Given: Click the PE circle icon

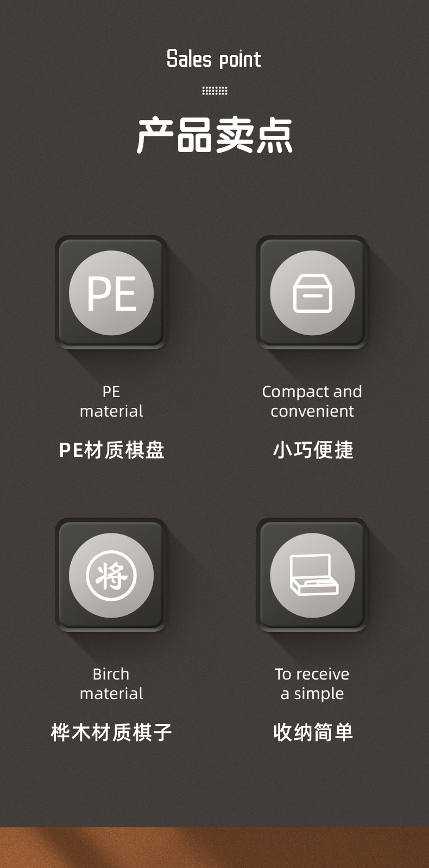Looking at the screenshot, I should [x=111, y=293].
